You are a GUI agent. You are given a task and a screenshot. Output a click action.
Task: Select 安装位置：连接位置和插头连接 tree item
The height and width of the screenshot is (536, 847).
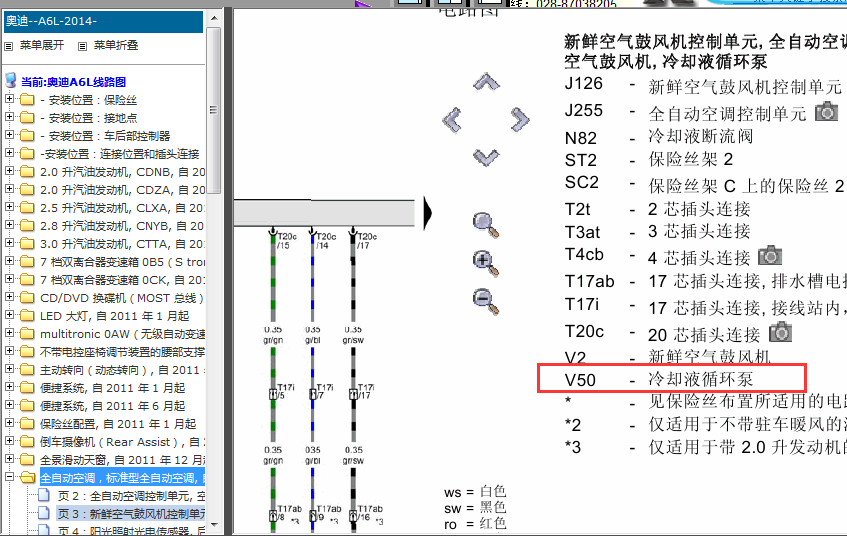coord(119,154)
